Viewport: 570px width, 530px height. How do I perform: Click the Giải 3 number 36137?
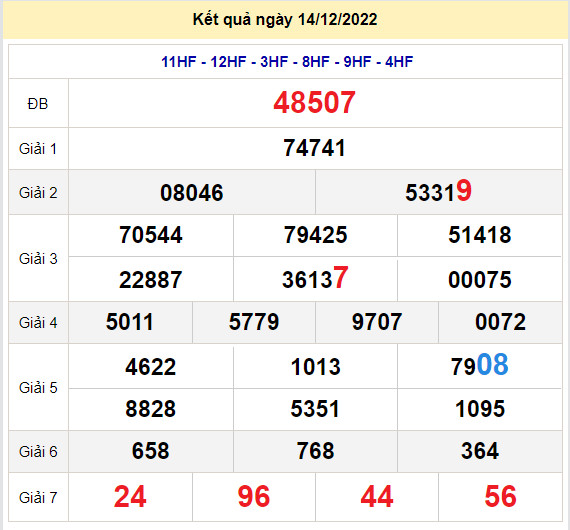pos(316,278)
